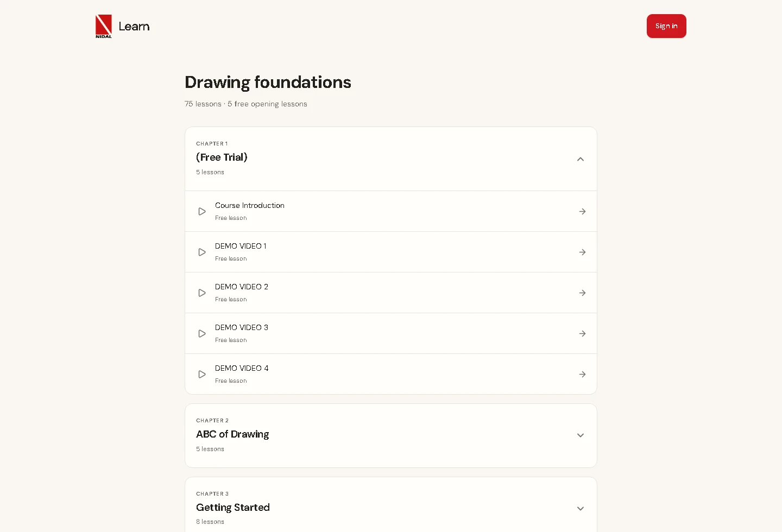Open the DEMO VIDEO 2 lesson title
Viewport: 782px width, 532px height.
[x=242, y=287]
